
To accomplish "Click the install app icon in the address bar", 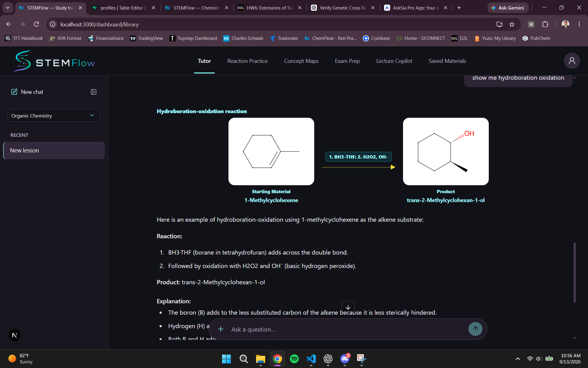I will coord(499,24).
